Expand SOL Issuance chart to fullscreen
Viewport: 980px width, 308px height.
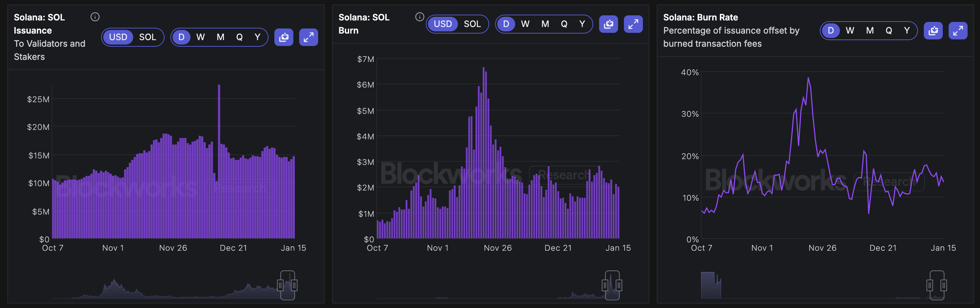[309, 37]
